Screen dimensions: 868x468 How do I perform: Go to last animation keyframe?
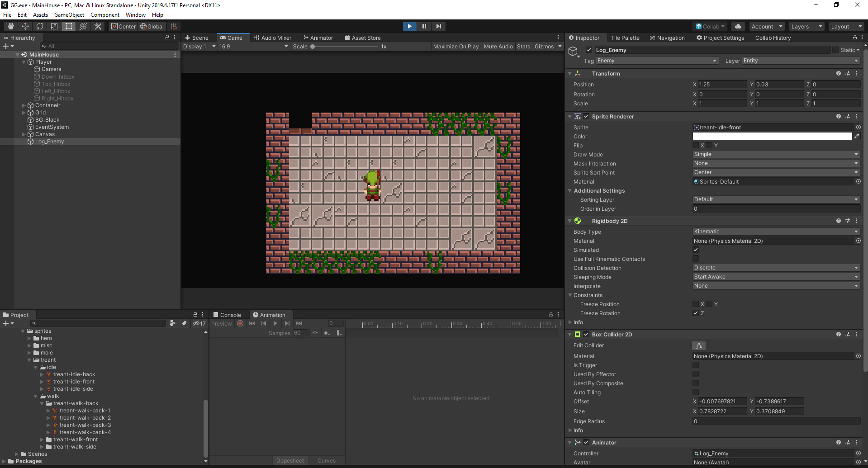tap(299, 323)
